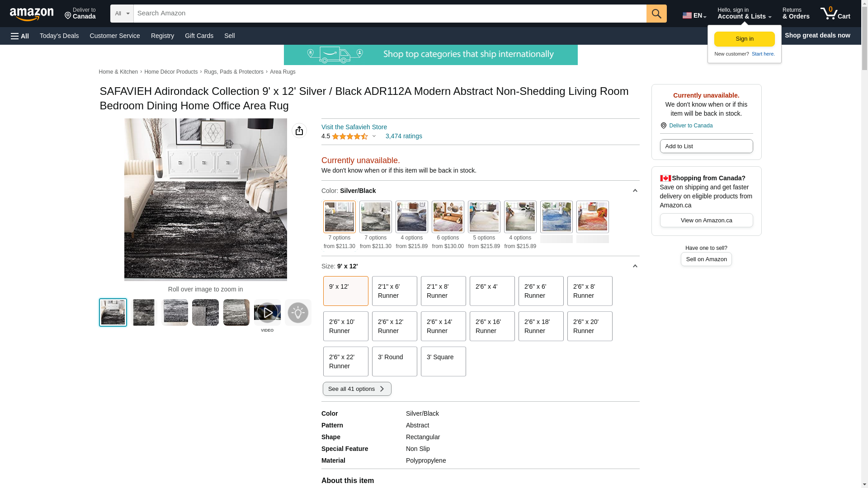The image size is (868, 488).
Task: Choose the 3' Round size option
Action: coord(394,361)
